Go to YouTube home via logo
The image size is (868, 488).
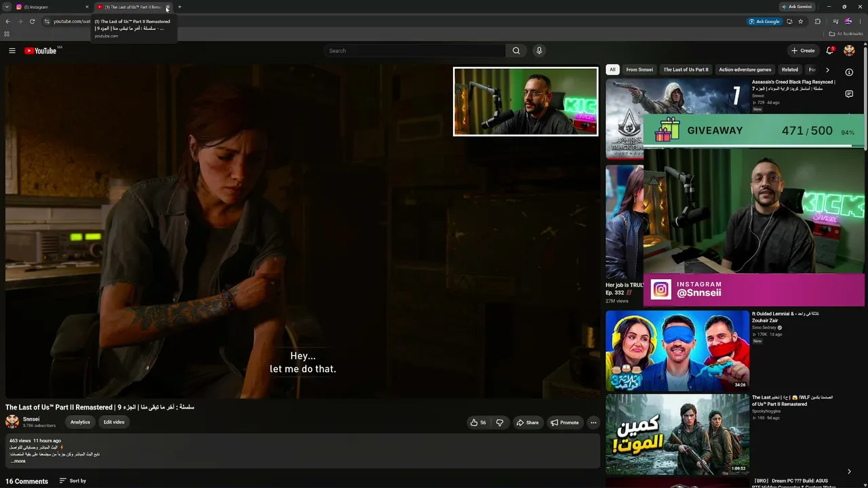pos(41,51)
